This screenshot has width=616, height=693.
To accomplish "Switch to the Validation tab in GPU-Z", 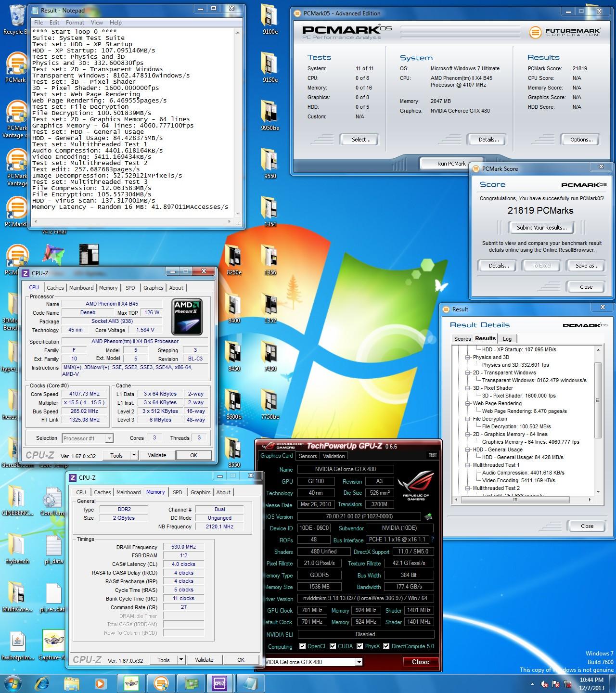I will (x=334, y=456).
